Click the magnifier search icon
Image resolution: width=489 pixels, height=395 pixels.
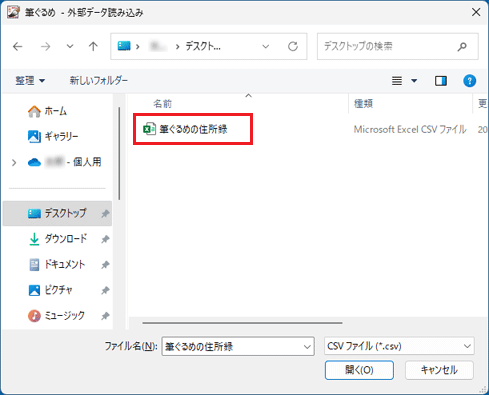pos(462,47)
